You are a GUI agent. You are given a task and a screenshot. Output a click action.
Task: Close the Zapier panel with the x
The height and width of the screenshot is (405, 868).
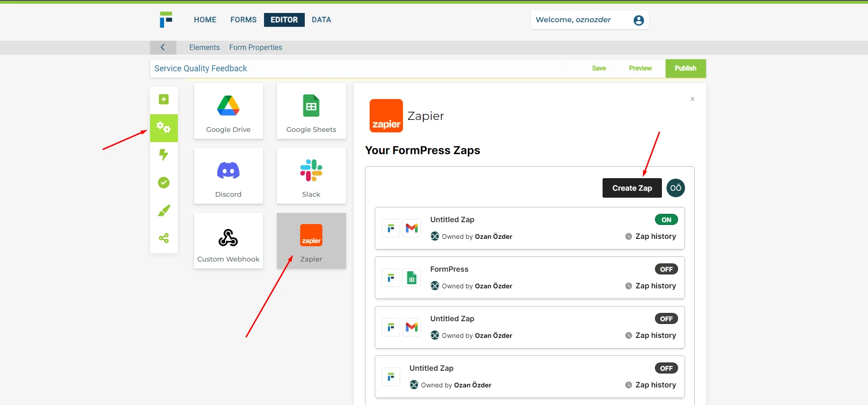692,99
